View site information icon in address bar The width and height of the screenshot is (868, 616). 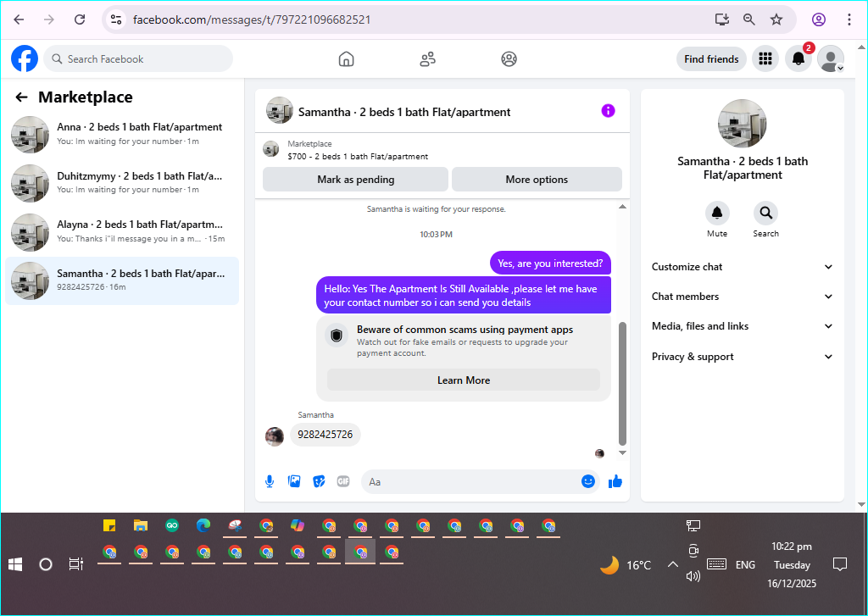click(115, 19)
